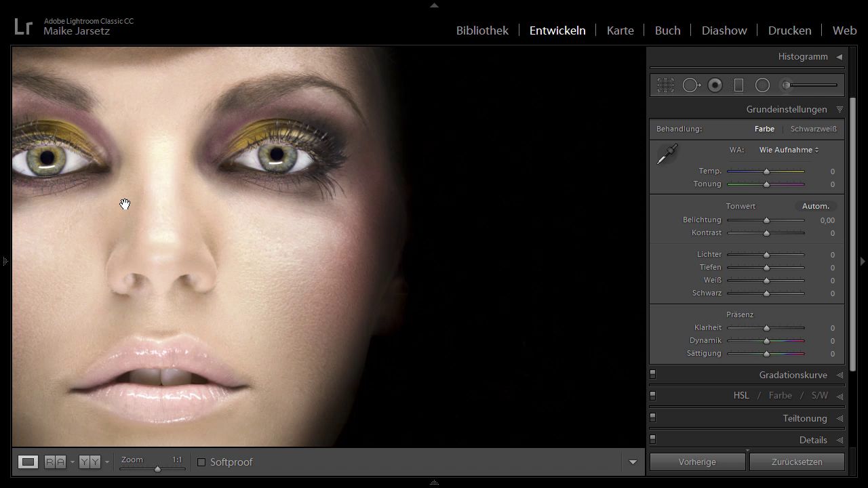Show the bottom filmstrip panel

pyautogui.click(x=434, y=483)
